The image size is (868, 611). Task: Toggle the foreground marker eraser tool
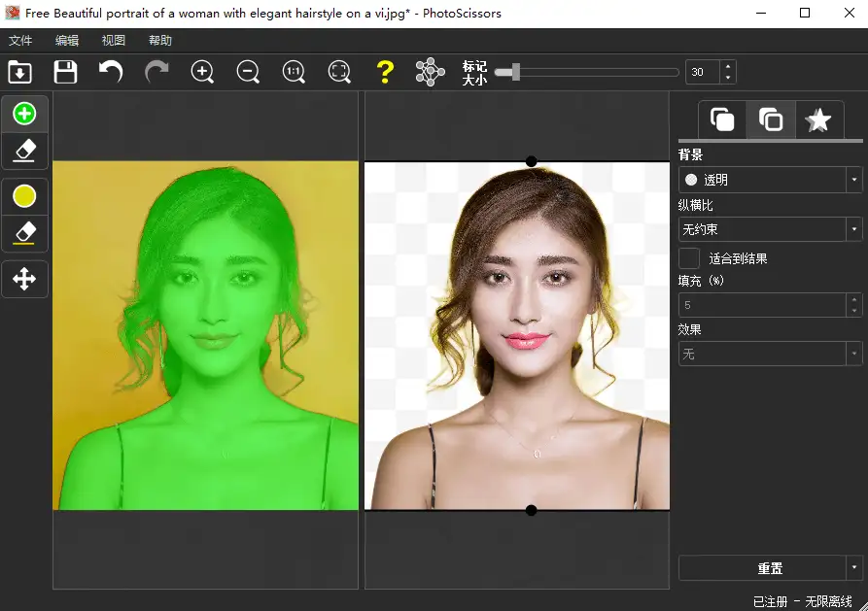(24, 151)
